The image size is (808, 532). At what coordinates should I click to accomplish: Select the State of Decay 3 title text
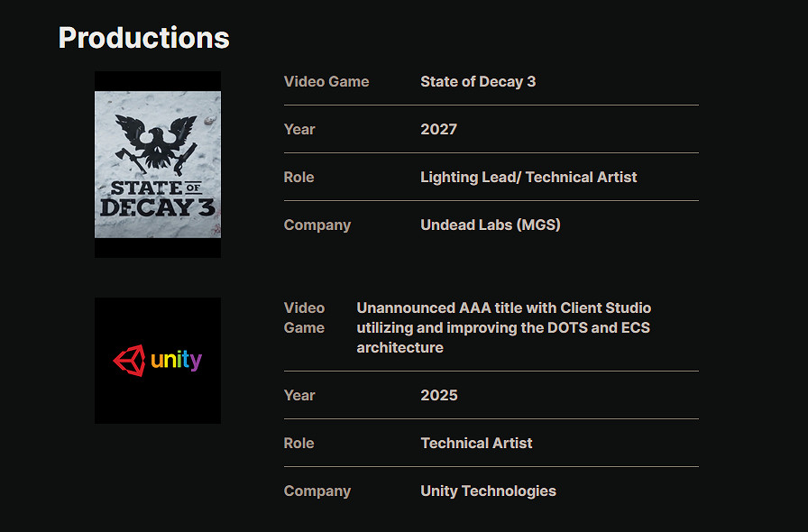pos(478,81)
